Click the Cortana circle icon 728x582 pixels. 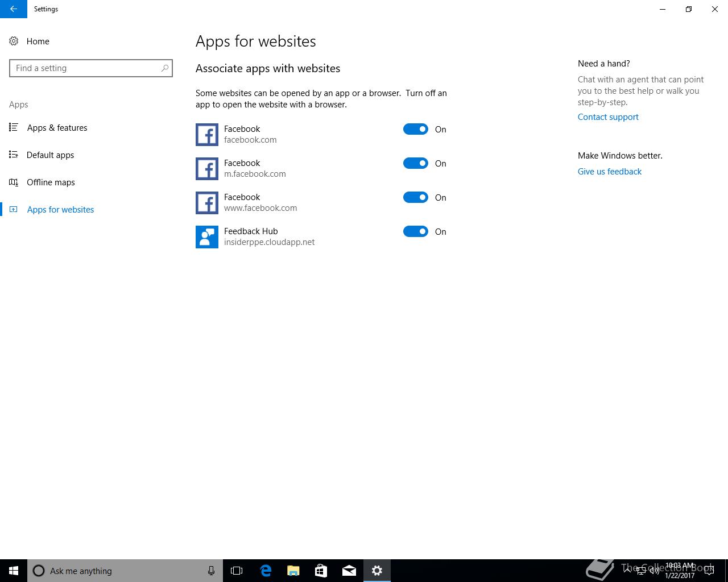[39, 571]
